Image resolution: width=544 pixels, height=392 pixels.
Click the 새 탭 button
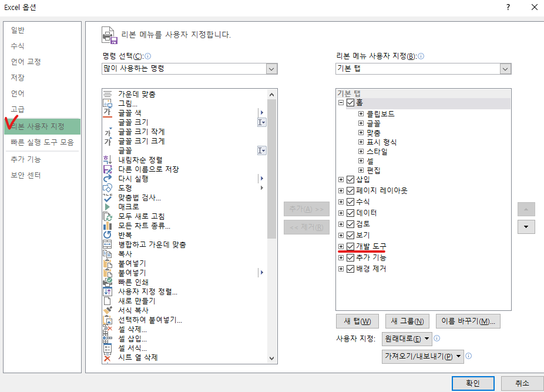(x=357, y=321)
